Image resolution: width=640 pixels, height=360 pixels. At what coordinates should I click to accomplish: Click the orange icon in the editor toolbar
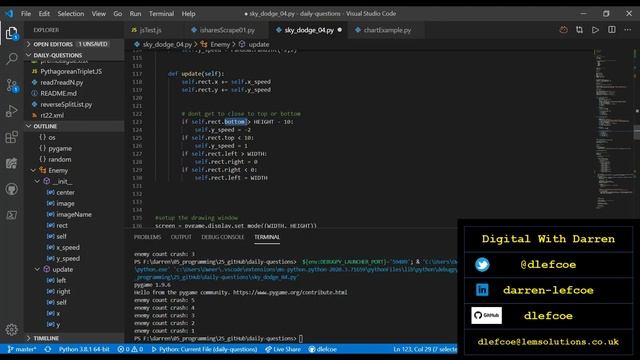pyautogui.click(x=563, y=30)
